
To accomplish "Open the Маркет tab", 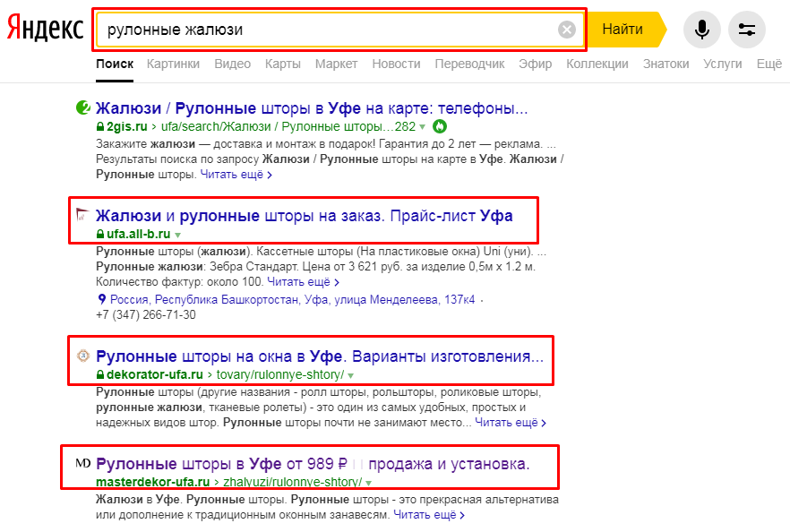I will point(336,64).
